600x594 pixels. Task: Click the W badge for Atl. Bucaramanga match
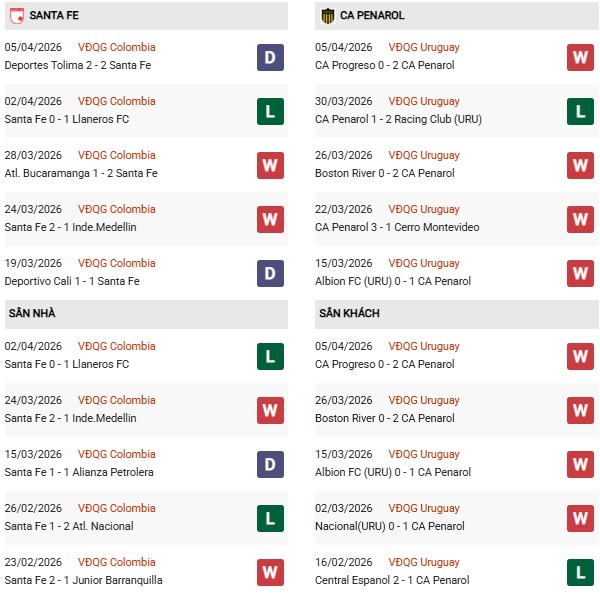tap(270, 165)
